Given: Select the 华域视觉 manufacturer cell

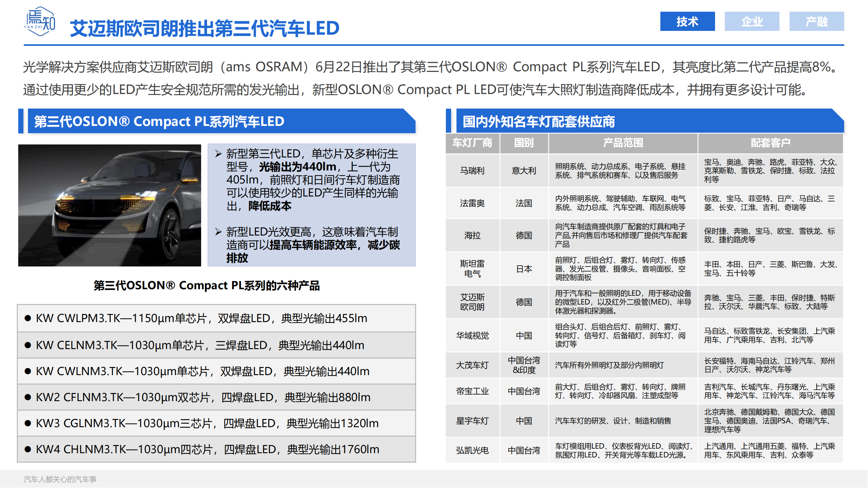Looking at the screenshot, I should tap(473, 335).
